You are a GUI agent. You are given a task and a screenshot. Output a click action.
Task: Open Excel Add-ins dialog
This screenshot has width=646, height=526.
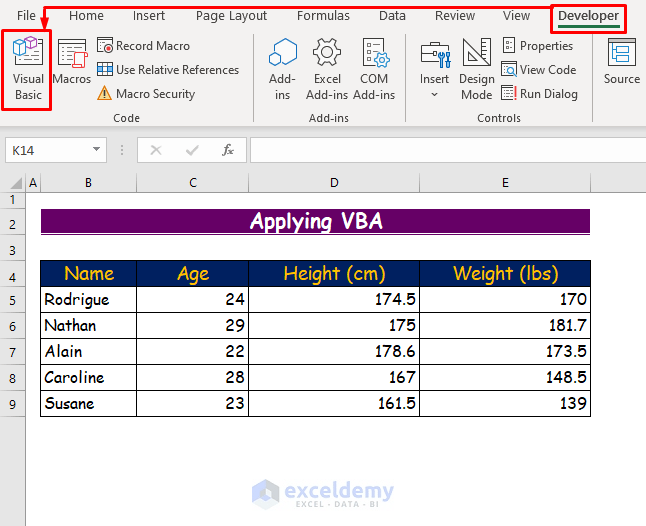coord(327,69)
